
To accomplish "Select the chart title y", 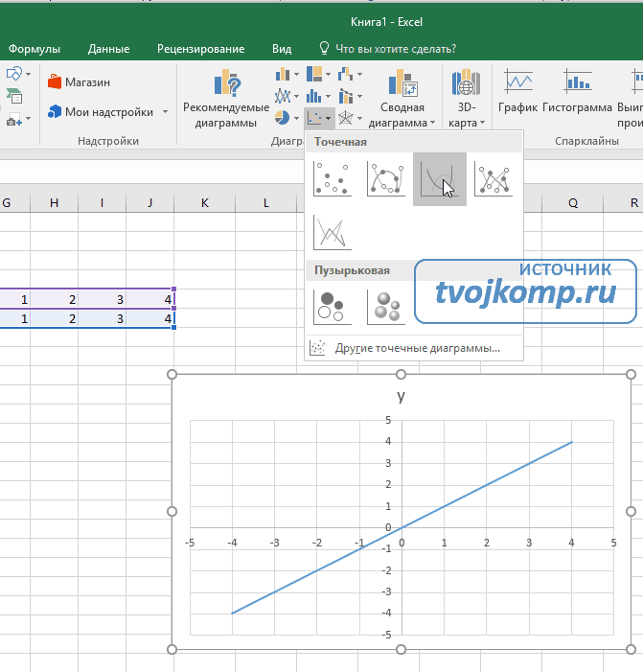I will 401,396.
